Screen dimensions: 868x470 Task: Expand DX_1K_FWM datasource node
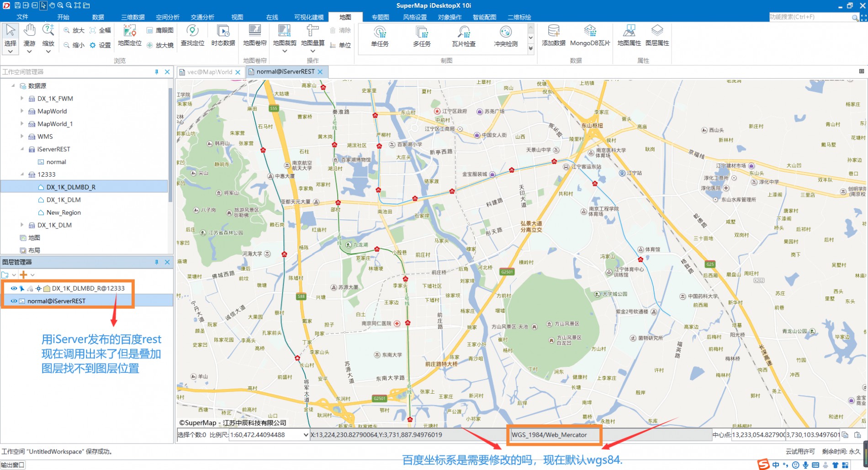pyautogui.click(x=22, y=98)
